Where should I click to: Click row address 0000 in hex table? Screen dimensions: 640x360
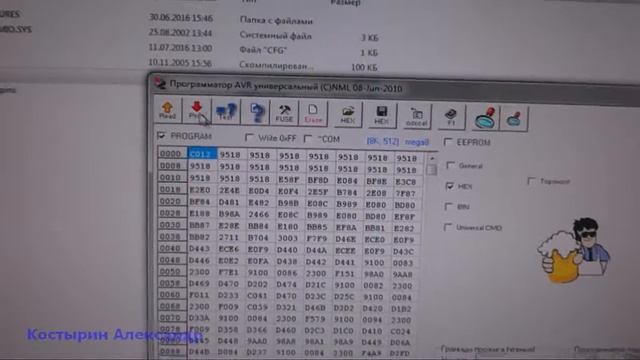click(x=171, y=153)
